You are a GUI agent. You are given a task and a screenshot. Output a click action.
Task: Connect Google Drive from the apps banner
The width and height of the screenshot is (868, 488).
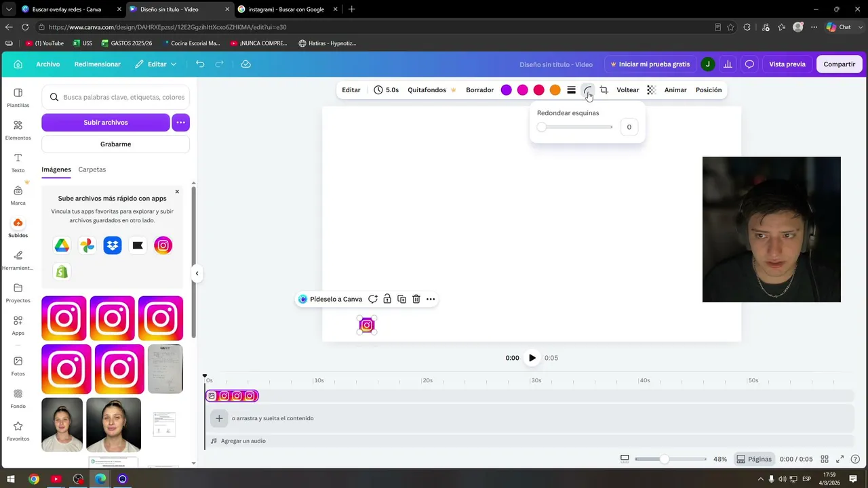(62, 245)
